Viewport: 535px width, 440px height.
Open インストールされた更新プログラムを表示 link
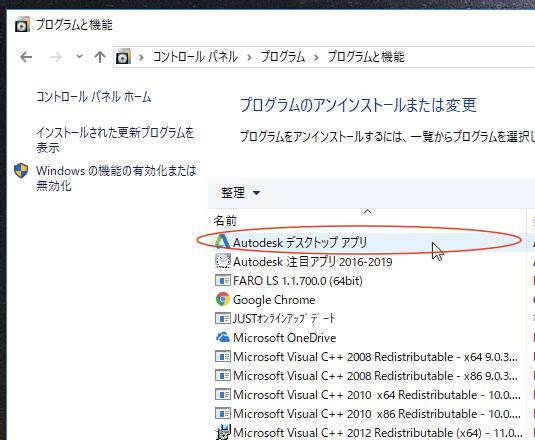(115, 140)
